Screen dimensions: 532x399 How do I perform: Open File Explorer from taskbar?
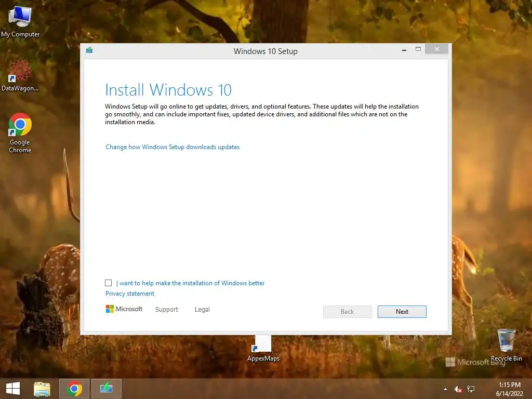(x=42, y=389)
